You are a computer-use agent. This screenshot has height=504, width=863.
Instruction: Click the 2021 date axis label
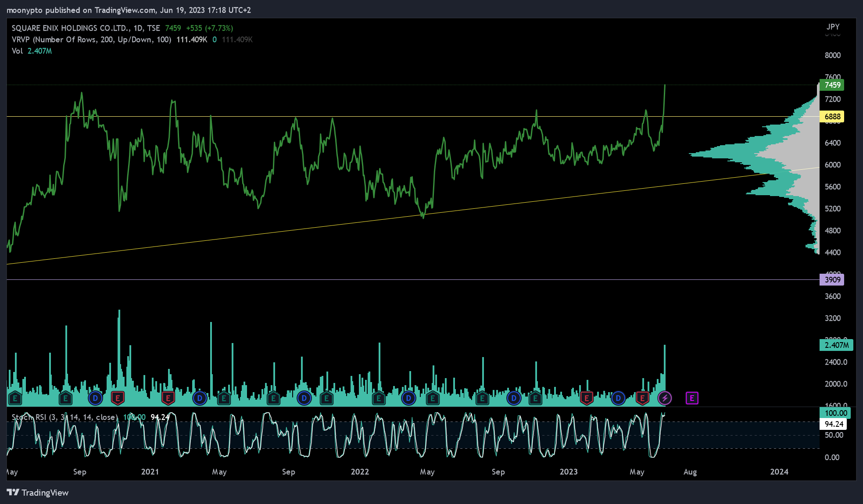(150, 472)
